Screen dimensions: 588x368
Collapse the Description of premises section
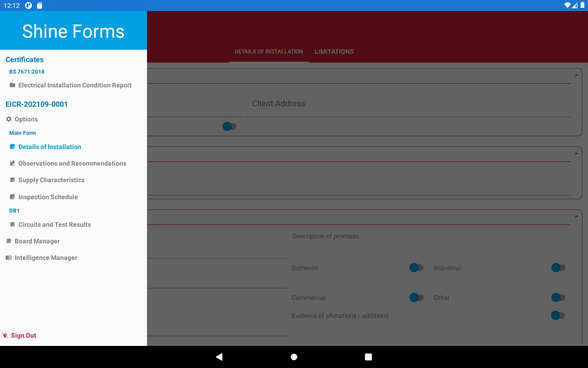[577, 216]
